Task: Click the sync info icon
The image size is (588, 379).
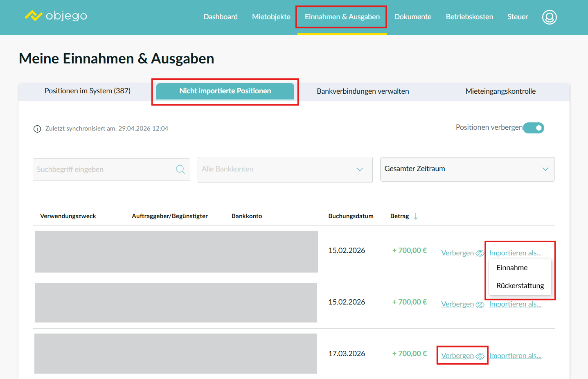Action: [x=37, y=129]
